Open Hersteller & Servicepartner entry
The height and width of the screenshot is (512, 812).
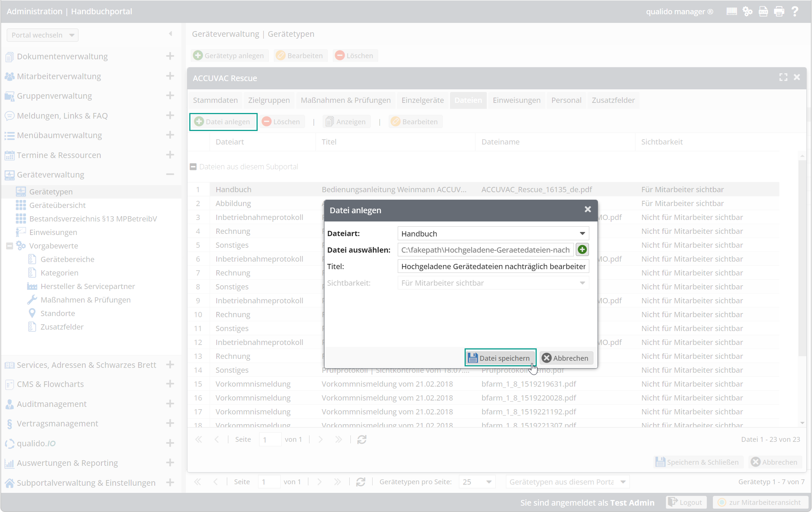(88, 286)
